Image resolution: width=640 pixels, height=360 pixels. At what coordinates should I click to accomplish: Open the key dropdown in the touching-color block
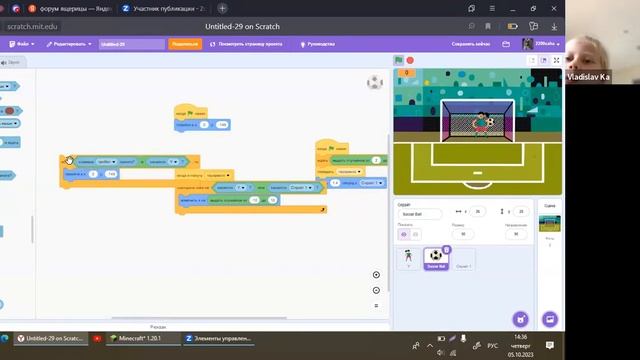pos(106,162)
